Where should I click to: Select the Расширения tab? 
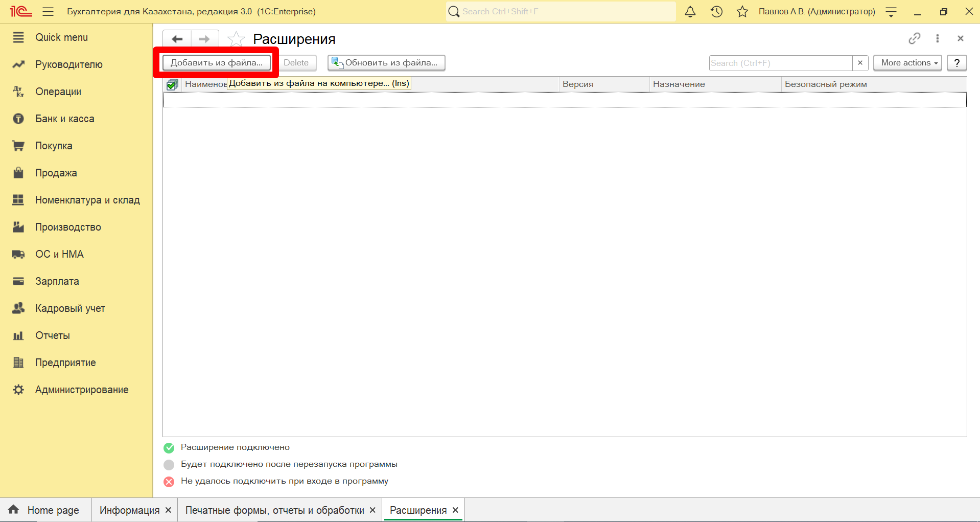point(418,510)
